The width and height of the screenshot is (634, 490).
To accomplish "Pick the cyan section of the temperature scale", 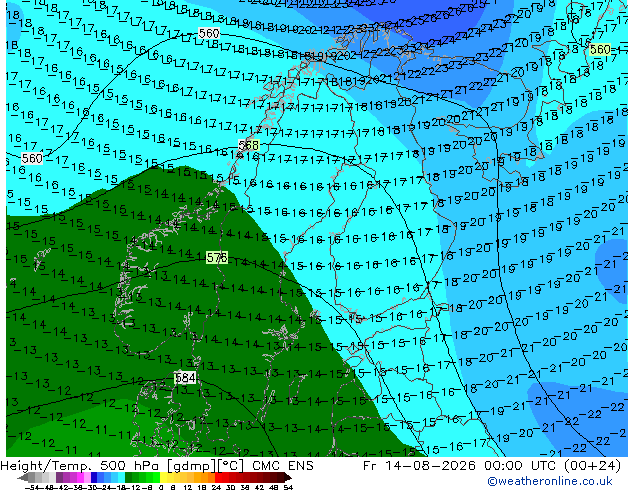I will tap(121, 478).
